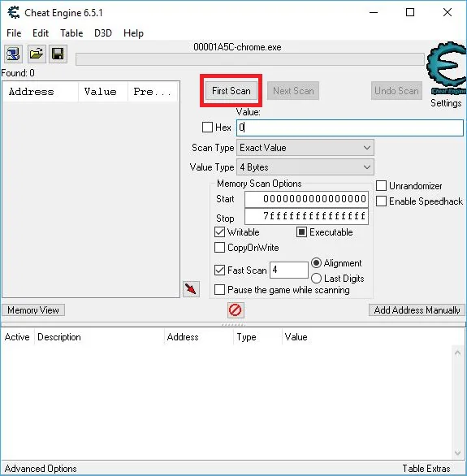Image resolution: width=467 pixels, height=476 pixels.
Task: Click the Active column header
Action: coord(17,337)
